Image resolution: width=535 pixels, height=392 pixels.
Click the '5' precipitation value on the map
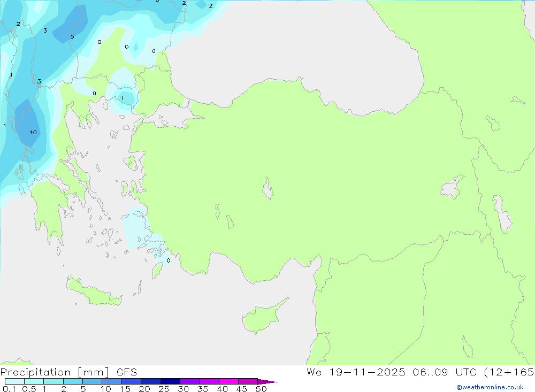[x=72, y=36]
